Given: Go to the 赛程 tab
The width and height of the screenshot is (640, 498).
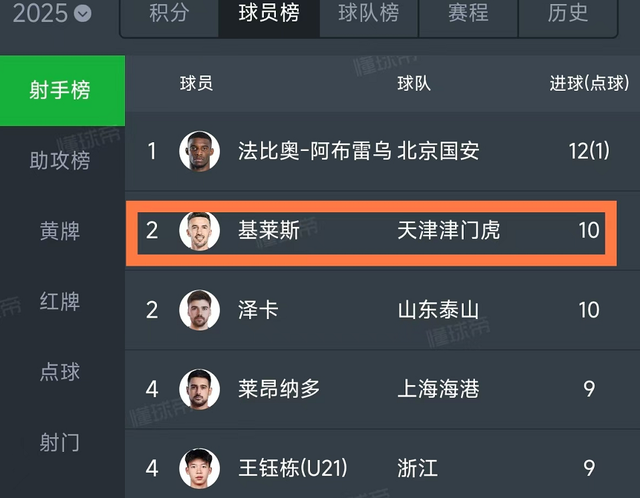Looking at the screenshot, I should point(468,13).
